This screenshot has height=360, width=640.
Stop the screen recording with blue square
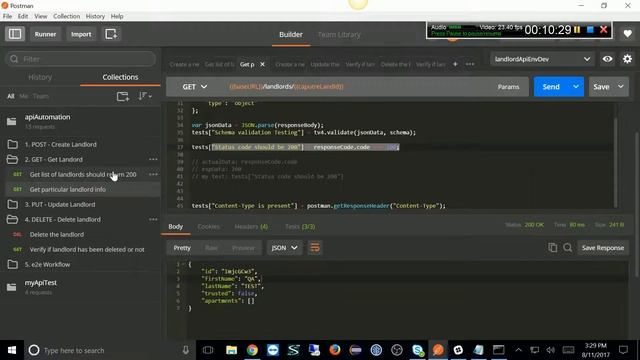590,30
